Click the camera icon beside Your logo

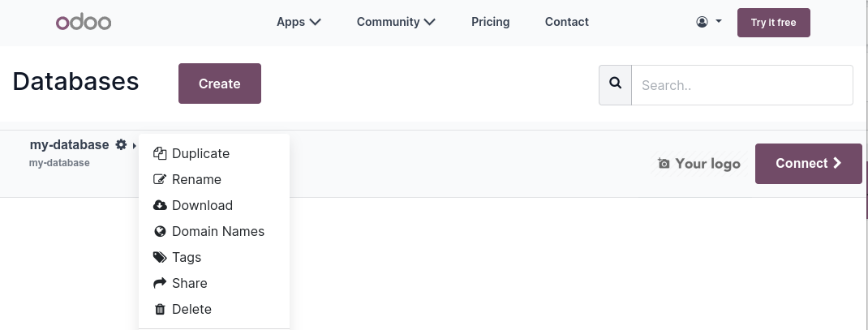coord(664,164)
